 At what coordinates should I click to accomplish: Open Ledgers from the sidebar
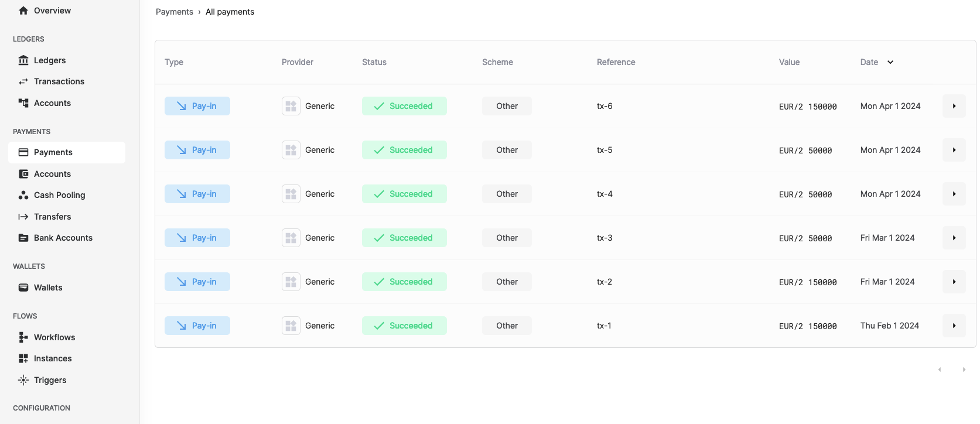click(x=50, y=60)
